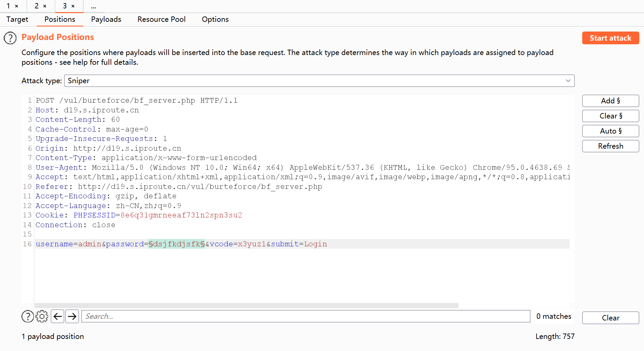Open search settings gear icon

point(42,316)
